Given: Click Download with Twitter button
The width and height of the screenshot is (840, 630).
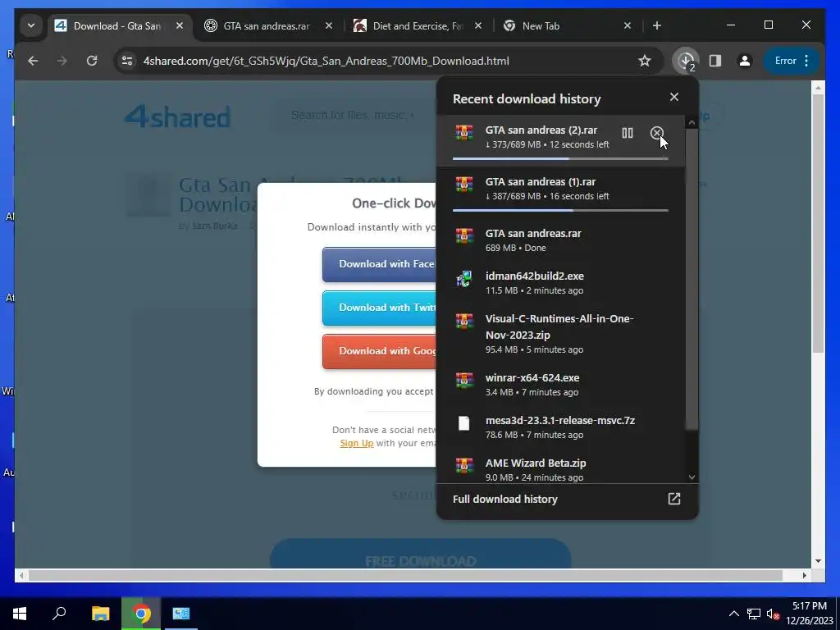Looking at the screenshot, I should click(379, 308).
